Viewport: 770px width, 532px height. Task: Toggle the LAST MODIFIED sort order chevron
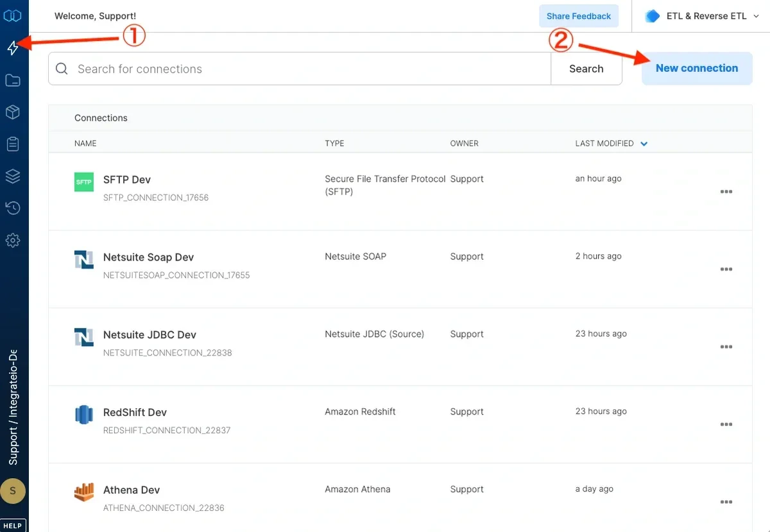(x=644, y=143)
